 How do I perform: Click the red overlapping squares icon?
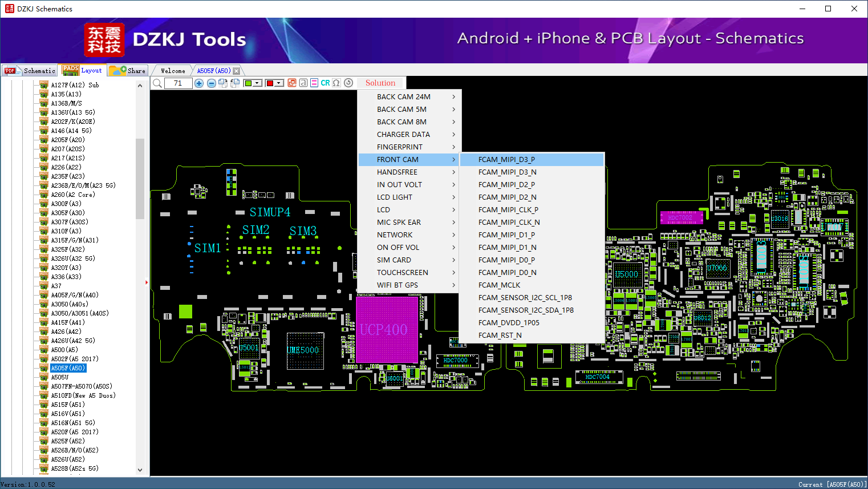pyautogui.click(x=292, y=83)
